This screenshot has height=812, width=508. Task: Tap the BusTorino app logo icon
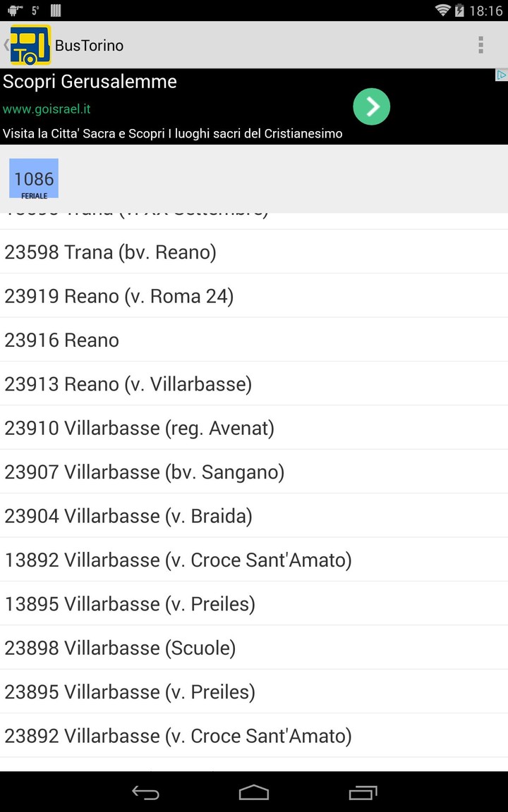(x=30, y=45)
